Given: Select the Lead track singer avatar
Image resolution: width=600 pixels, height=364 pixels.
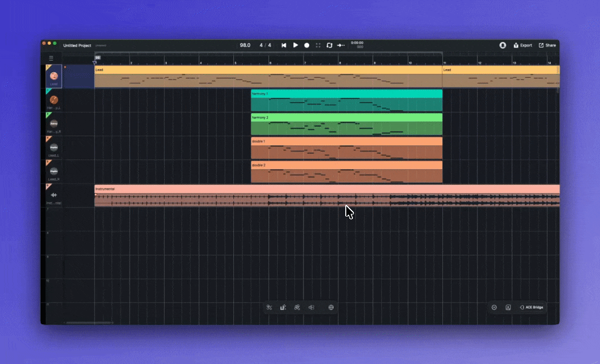Looking at the screenshot, I should pyautogui.click(x=54, y=76).
